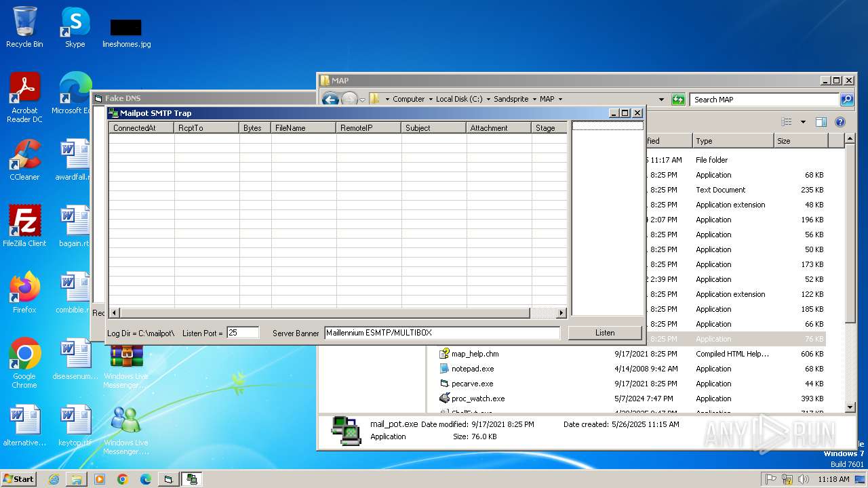Select notepad.exe in MAP folder

(472, 369)
